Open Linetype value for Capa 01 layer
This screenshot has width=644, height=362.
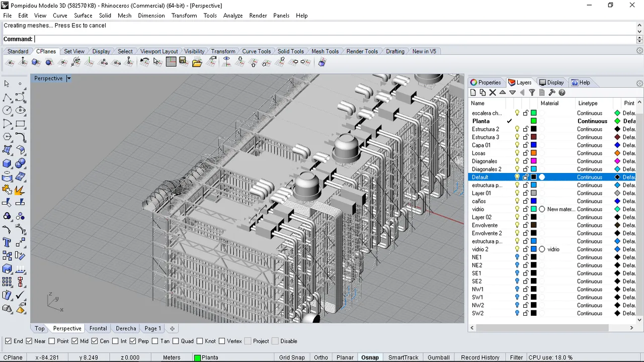pyautogui.click(x=590, y=145)
